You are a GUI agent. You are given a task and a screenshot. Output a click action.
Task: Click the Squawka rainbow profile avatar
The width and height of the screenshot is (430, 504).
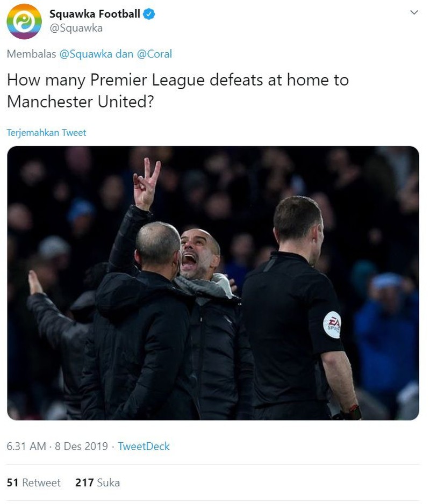click(24, 21)
